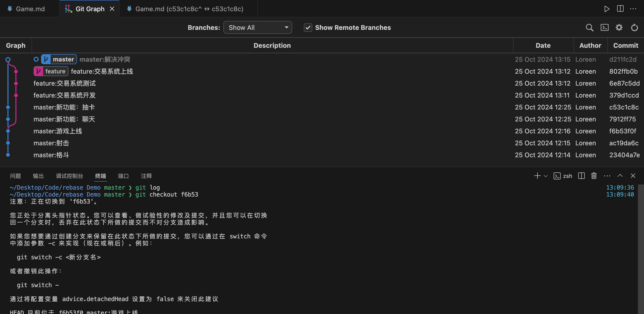Screen dimensions: 644x314
Task: Click HEAD circle indicator beside master label
Action: [36, 59]
